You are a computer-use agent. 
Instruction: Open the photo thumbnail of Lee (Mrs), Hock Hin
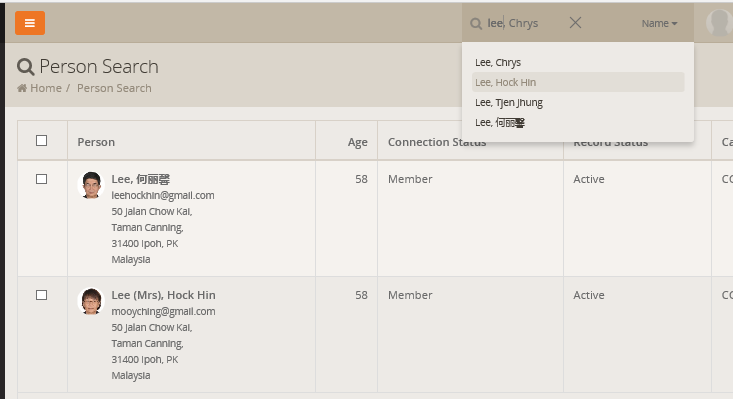click(x=91, y=301)
